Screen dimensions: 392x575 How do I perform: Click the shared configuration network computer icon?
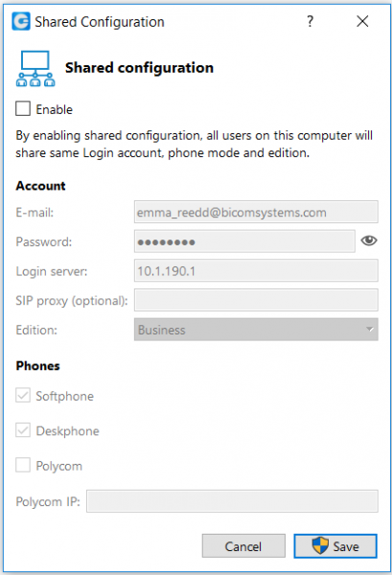[x=35, y=69]
